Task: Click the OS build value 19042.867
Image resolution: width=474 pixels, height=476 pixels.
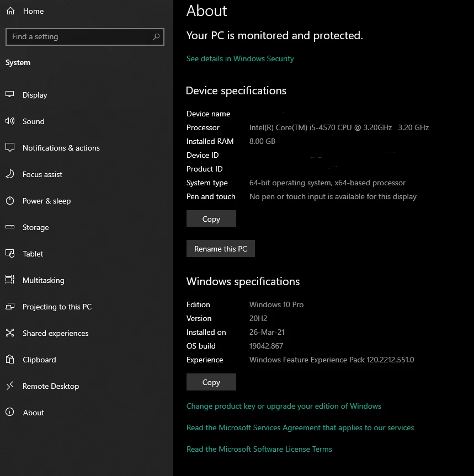Action: click(266, 346)
